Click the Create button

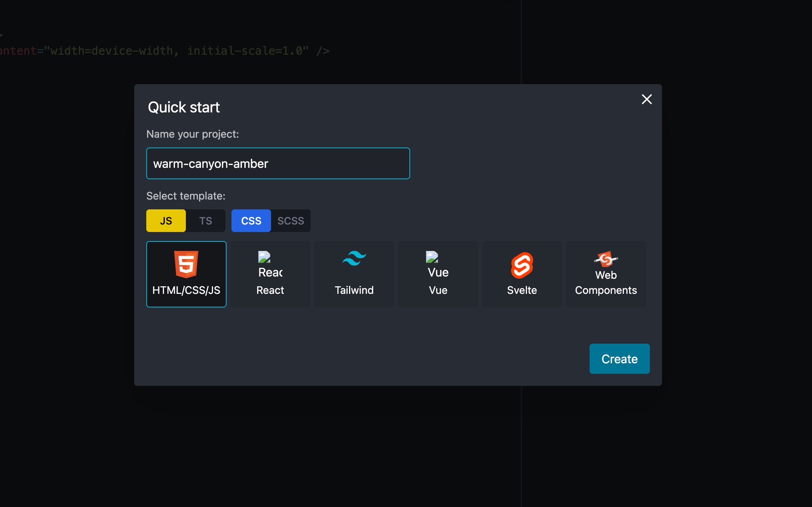pos(619,359)
